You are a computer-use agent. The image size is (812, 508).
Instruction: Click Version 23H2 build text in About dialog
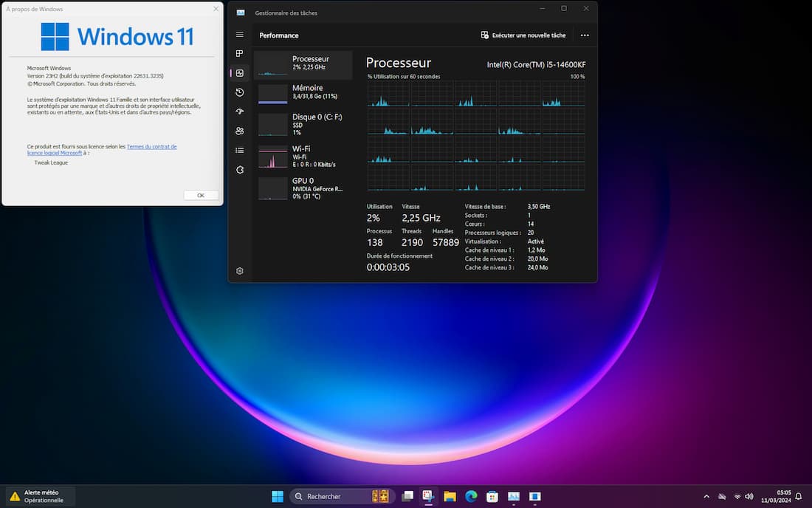click(95, 76)
